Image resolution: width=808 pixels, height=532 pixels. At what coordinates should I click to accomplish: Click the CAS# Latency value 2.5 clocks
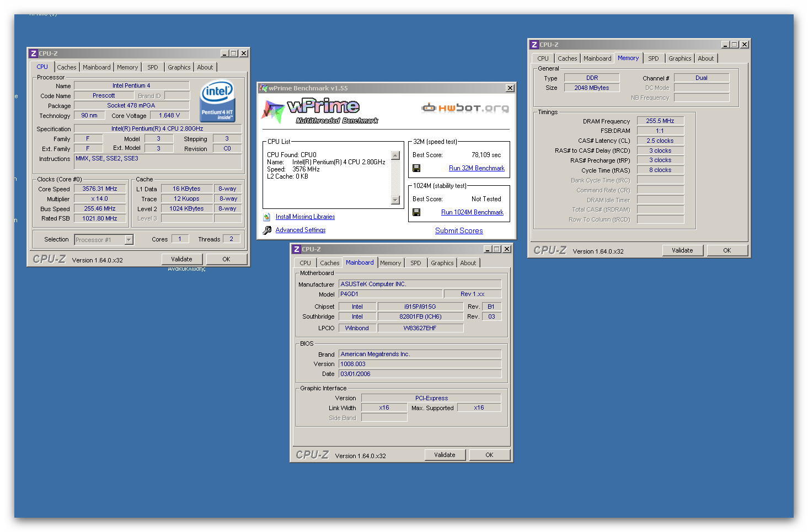660,141
